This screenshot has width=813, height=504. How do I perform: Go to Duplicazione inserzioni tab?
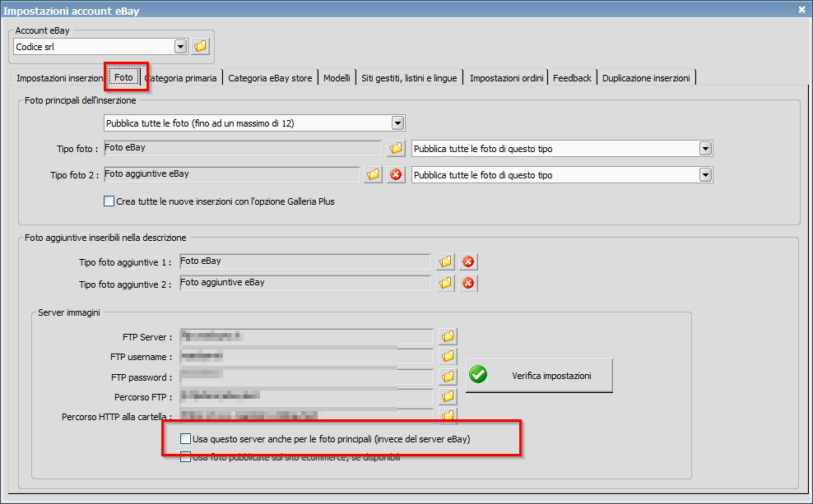[x=646, y=78]
